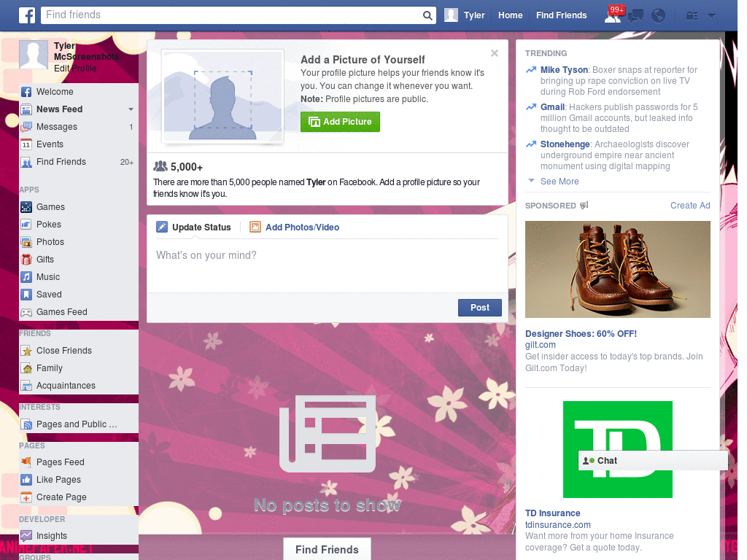Open Tyler profile in the top bar
This screenshot has width=747, height=560.
point(465,15)
